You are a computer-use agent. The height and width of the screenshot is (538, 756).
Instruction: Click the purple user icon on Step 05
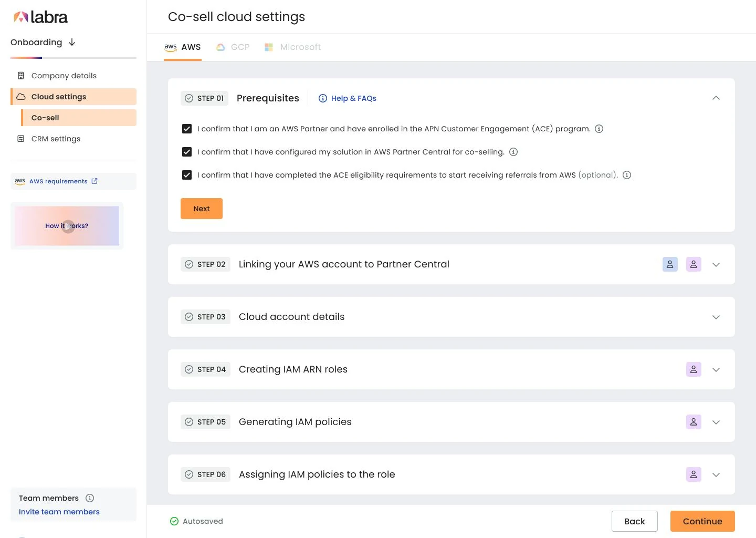[x=694, y=422]
